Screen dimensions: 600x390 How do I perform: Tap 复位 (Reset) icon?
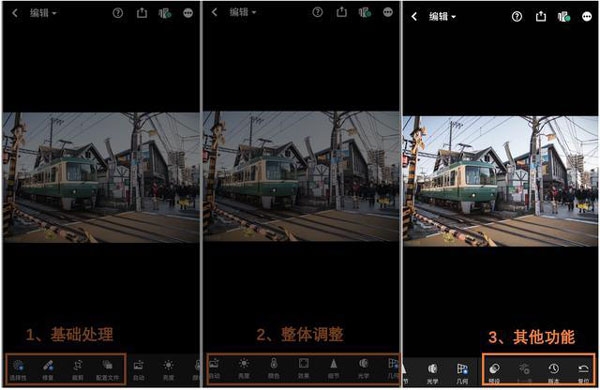coord(583,373)
